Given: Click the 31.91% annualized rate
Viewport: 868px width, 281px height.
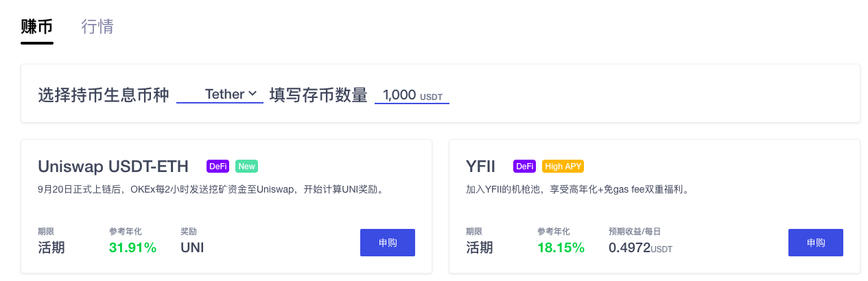Looking at the screenshot, I should click(132, 247).
